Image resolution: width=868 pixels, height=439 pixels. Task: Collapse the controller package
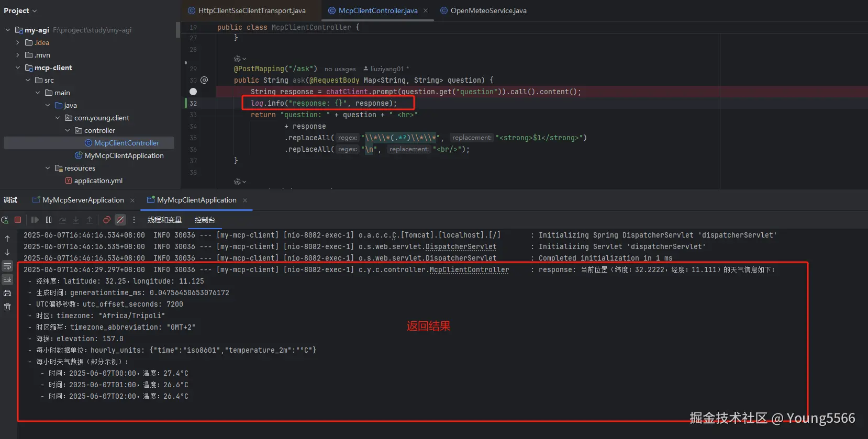click(68, 130)
